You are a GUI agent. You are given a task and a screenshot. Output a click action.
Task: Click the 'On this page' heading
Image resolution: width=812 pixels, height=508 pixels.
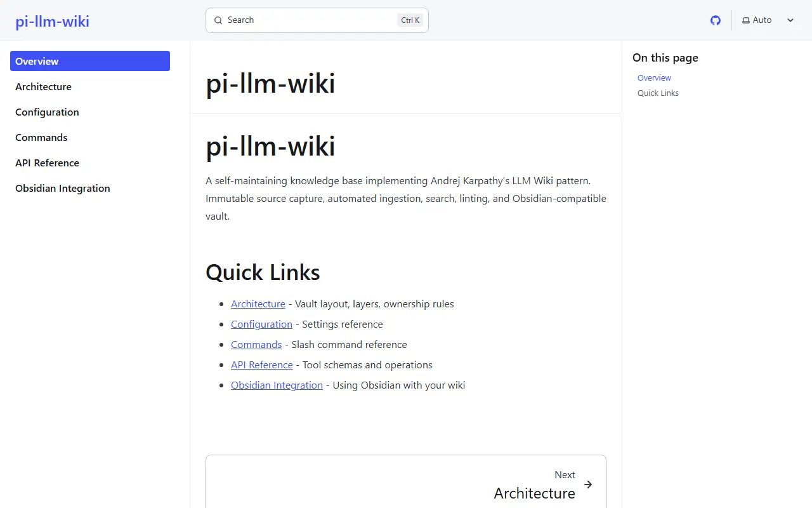point(665,58)
